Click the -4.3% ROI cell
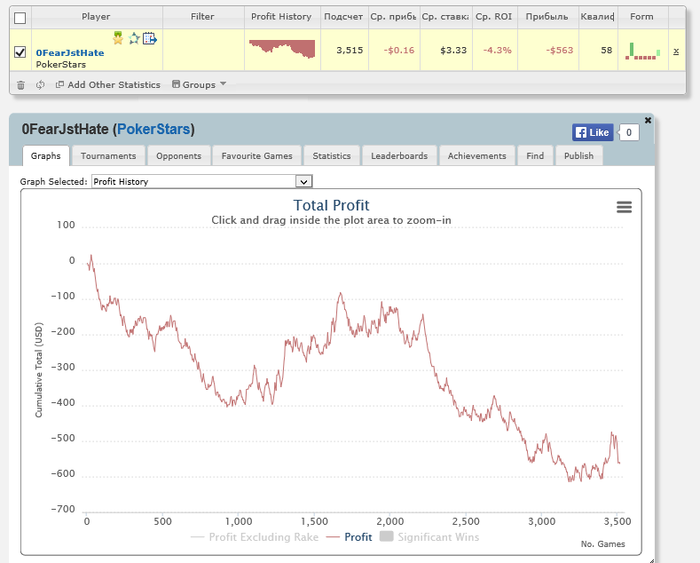This screenshot has height=563, width=700. click(x=497, y=50)
